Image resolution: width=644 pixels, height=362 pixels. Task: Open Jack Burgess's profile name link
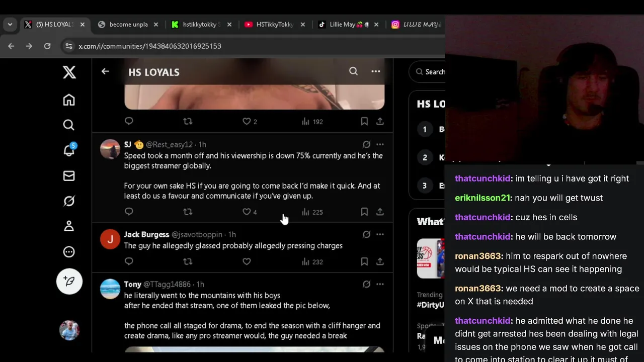pyautogui.click(x=146, y=234)
